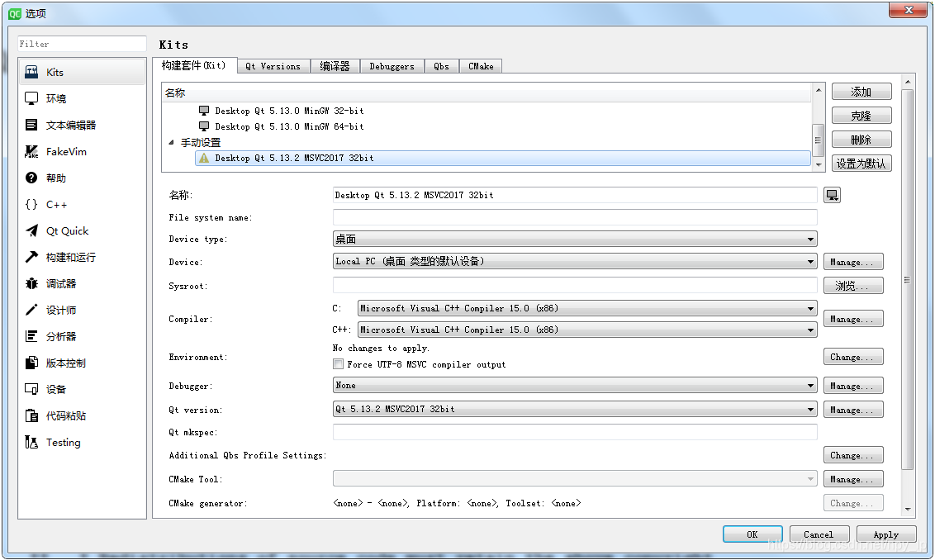Switch to the Qbs tab
Image resolution: width=935 pixels, height=560 pixels.
[441, 66]
